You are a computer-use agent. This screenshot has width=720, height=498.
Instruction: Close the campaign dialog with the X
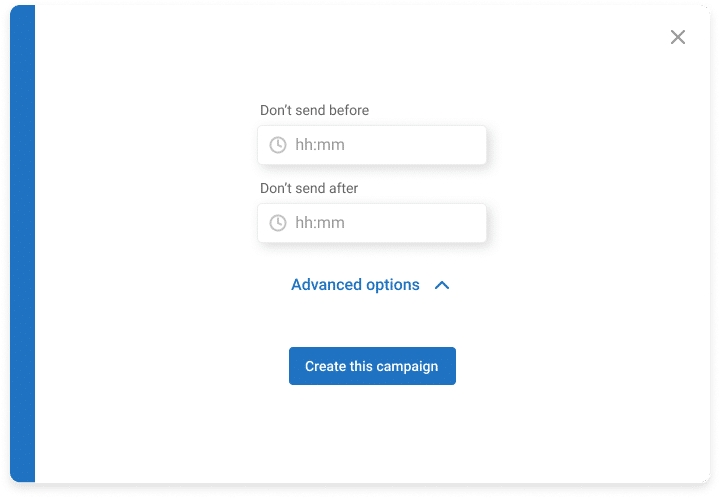pyautogui.click(x=678, y=37)
